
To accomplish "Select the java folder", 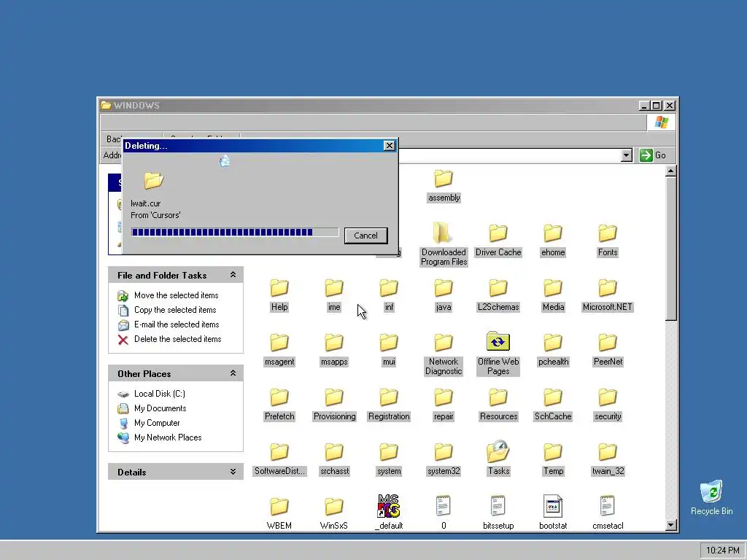I will point(444,295).
